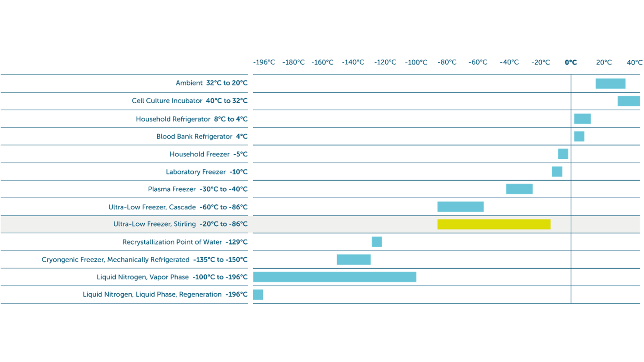Click the Cell Culture Incubator bar
644x362 pixels.
pos(628,101)
